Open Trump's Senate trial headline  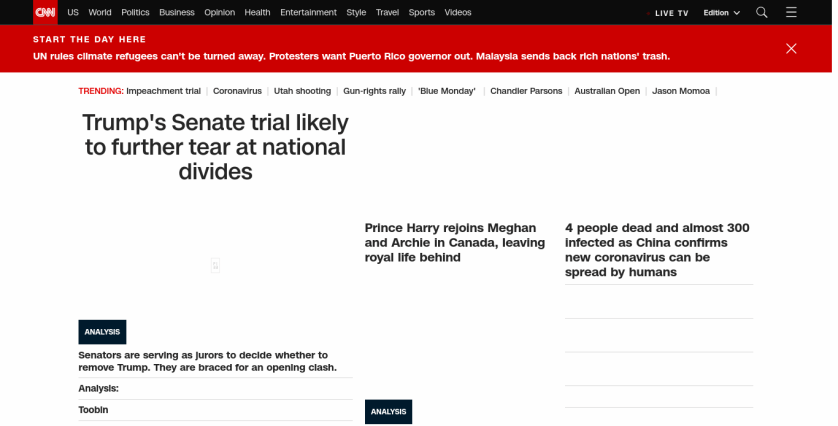(215, 147)
